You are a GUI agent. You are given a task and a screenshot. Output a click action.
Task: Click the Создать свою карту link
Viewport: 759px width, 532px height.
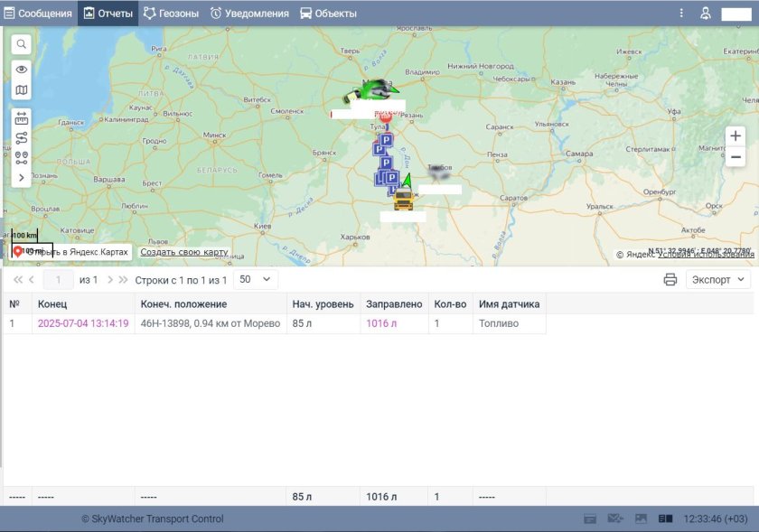(184, 253)
